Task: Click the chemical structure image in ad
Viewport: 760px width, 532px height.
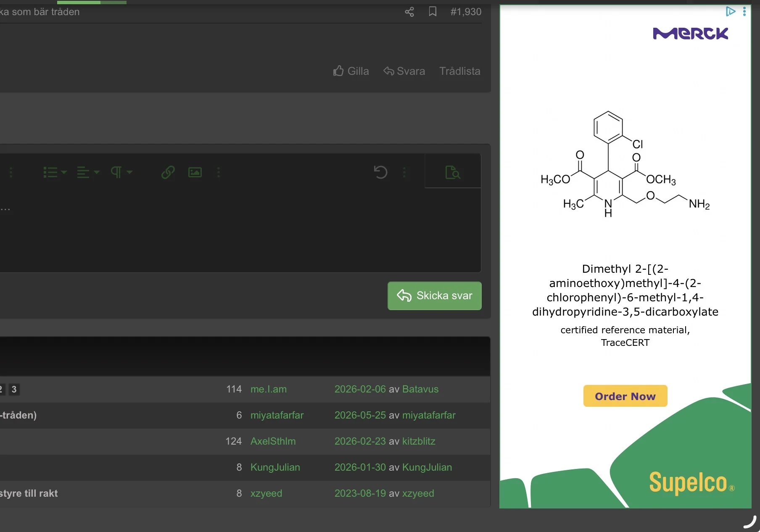Action: tap(625, 164)
